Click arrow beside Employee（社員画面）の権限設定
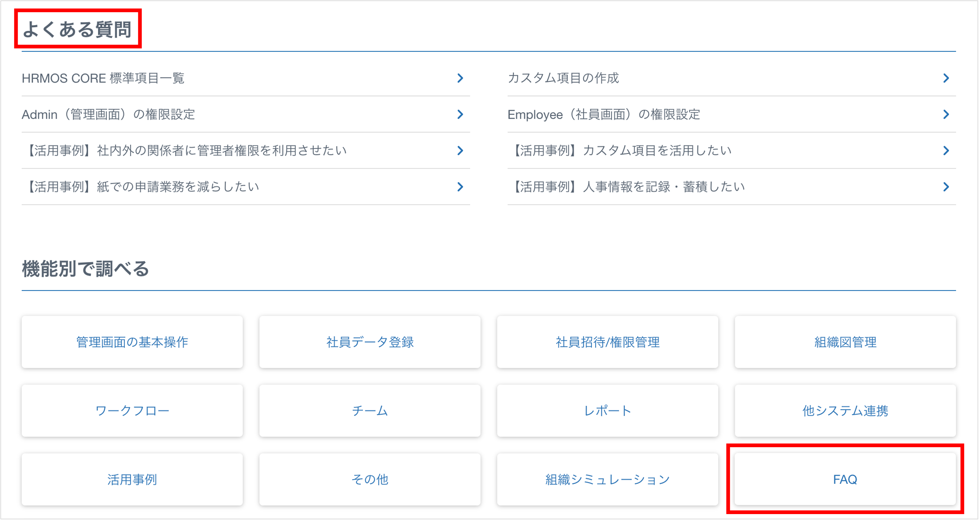 (x=946, y=115)
